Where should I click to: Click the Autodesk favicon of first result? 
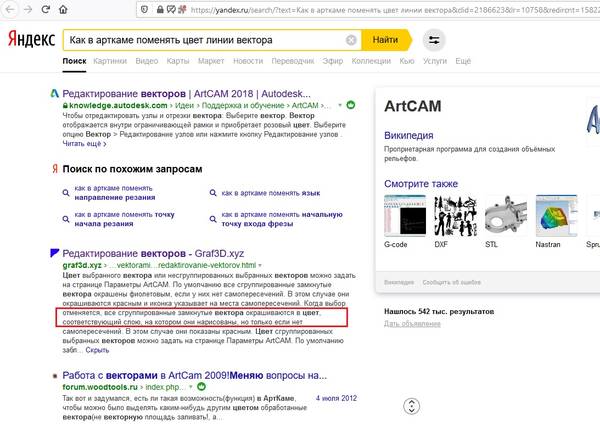tap(55, 93)
